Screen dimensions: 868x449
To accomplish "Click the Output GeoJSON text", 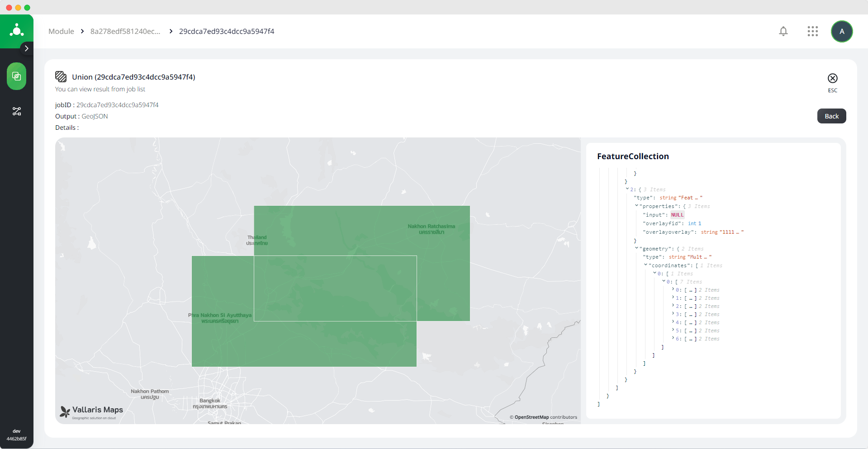I will click(x=95, y=116).
